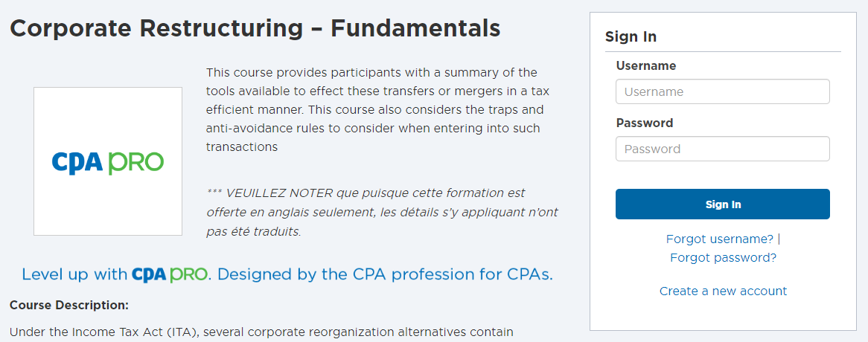Image resolution: width=868 pixels, height=342 pixels.
Task: Click the CPA PRO course logo image
Action: coord(108,161)
